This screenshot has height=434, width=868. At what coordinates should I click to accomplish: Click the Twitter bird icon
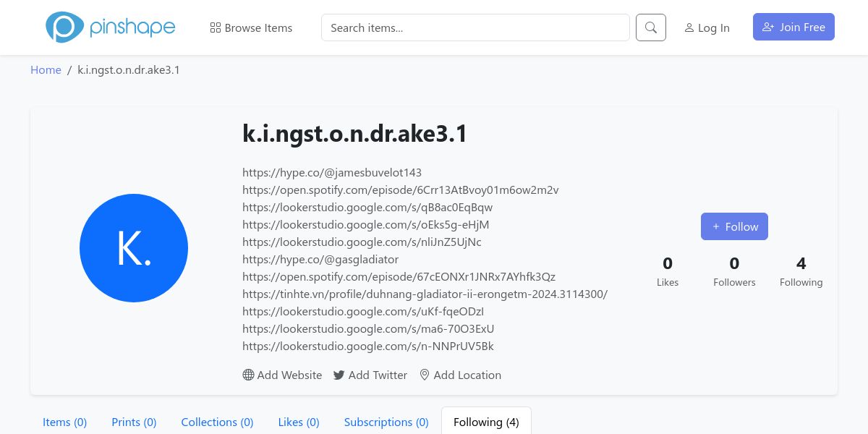point(339,375)
